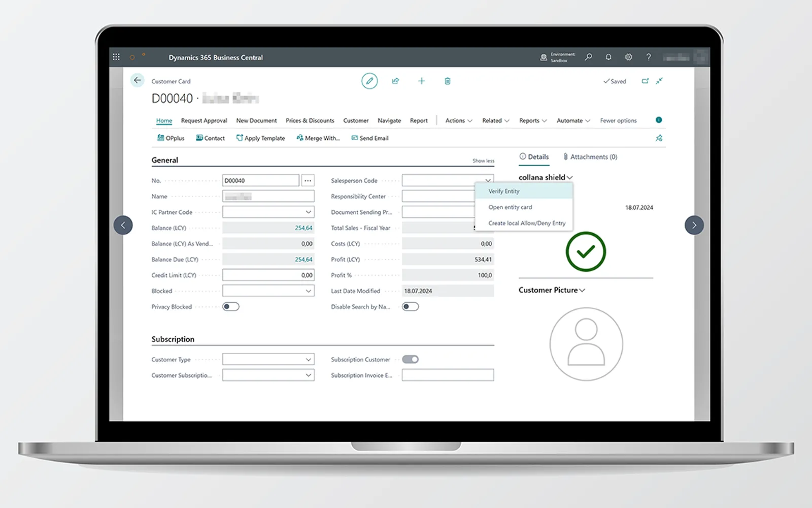Open the app launcher waffle icon

(116, 57)
